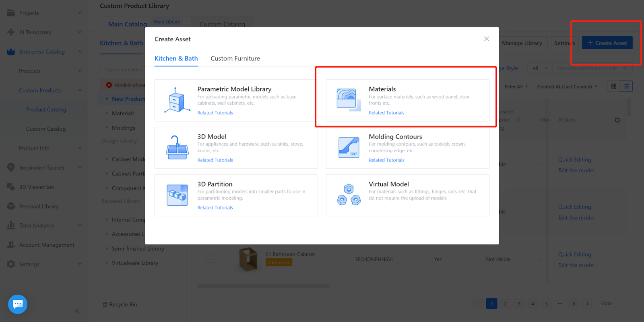Screen dimensions: 644x322
Task: Click the Data Analytics chart icon
Action: pyautogui.click(x=11, y=225)
